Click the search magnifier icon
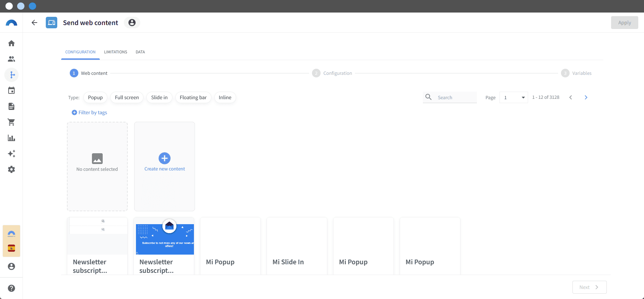Image resolution: width=644 pixels, height=299 pixels. click(x=428, y=97)
